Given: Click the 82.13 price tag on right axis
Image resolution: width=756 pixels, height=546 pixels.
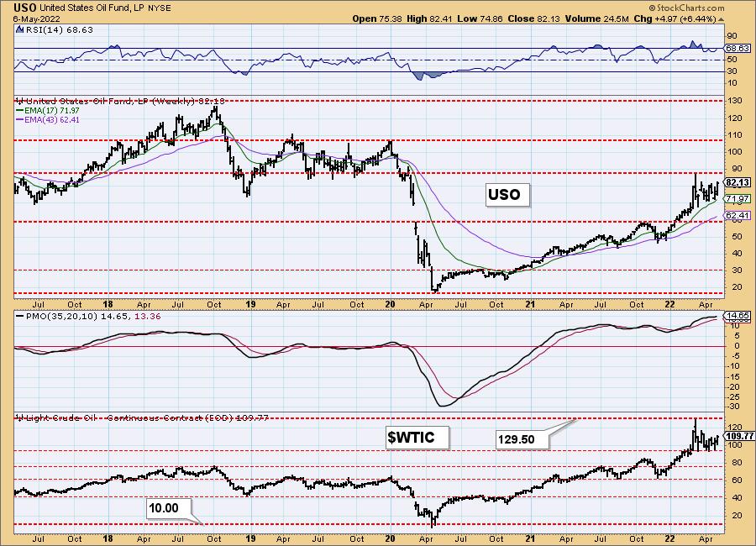Looking at the screenshot, I should (x=738, y=182).
